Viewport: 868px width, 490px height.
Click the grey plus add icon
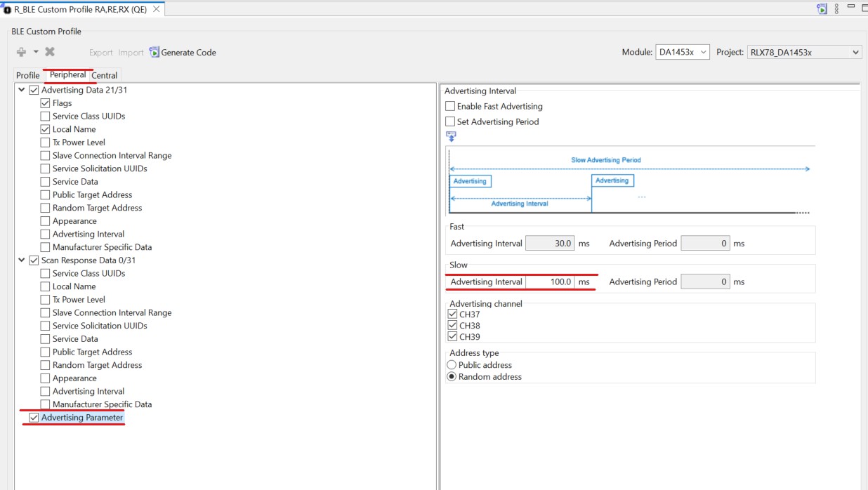21,52
